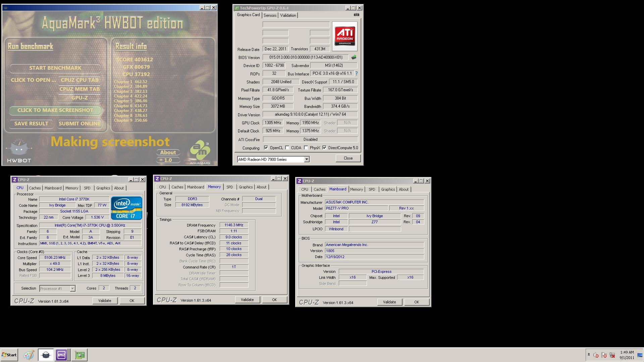
Task: Switch to GPU-Z graphics card taskbar icon
Action: (x=80, y=355)
